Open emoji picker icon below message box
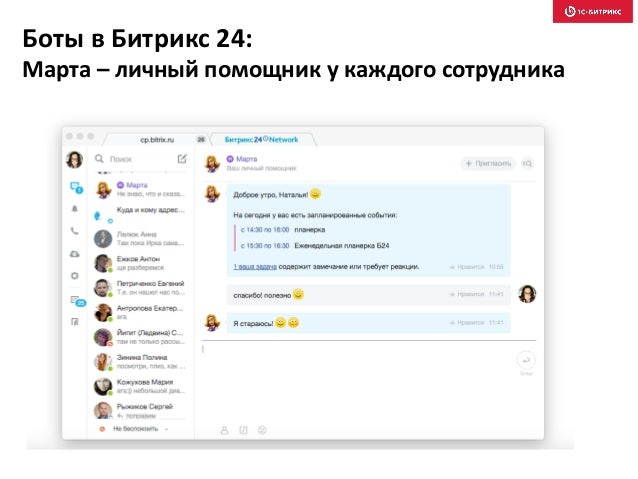Screen dimensions: 638x479 coord(262,430)
